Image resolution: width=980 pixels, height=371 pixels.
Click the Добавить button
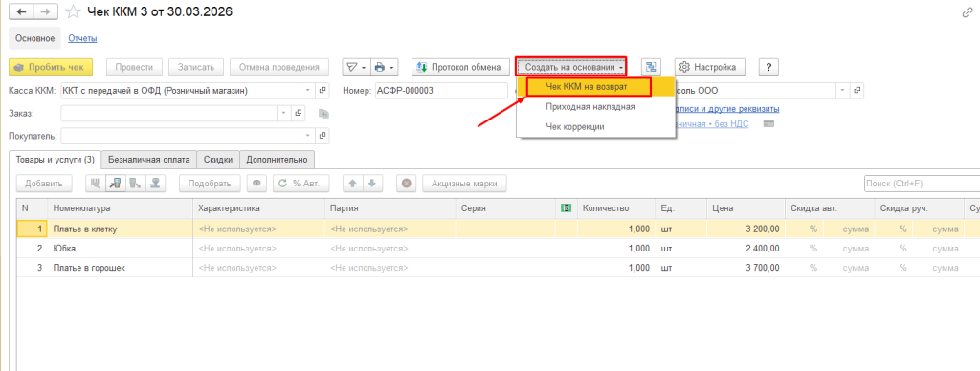[x=44, y=184]
